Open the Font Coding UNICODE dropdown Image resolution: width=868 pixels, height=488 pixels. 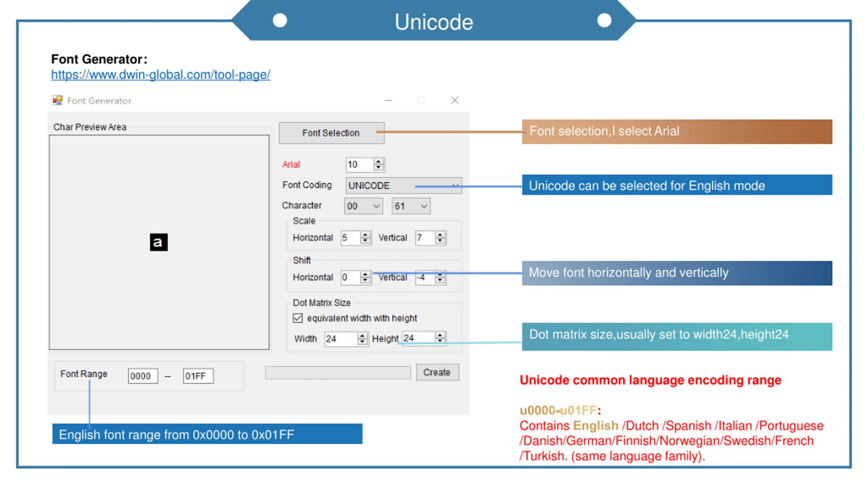click(x=403, y=185)
